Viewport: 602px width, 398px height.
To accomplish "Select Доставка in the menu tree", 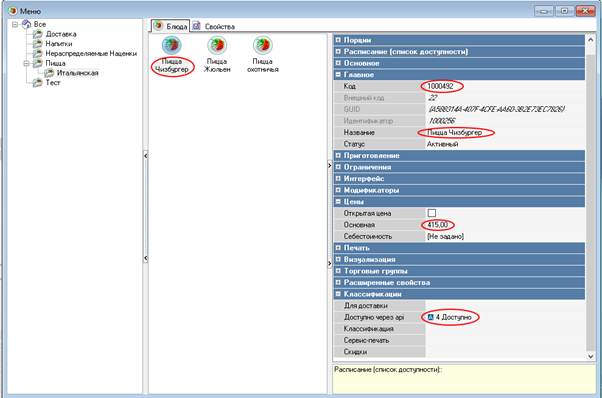I will click(x=61, y=34).
